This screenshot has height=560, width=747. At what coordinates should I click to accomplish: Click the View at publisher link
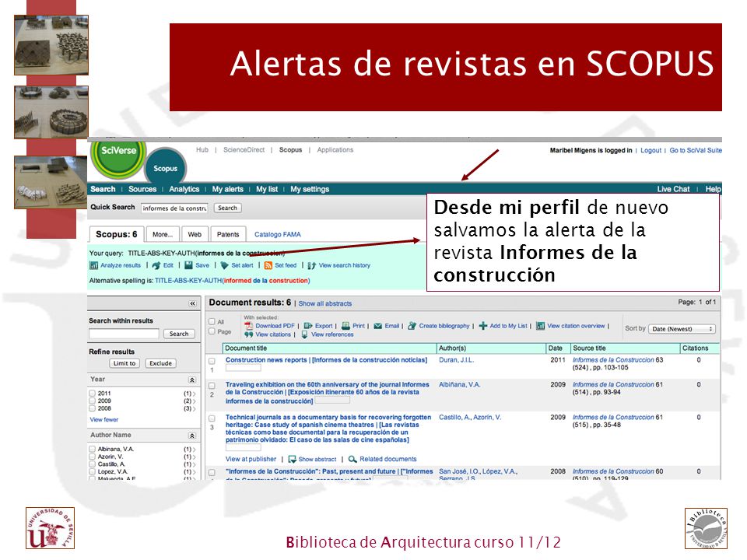[x=251, y=459]
